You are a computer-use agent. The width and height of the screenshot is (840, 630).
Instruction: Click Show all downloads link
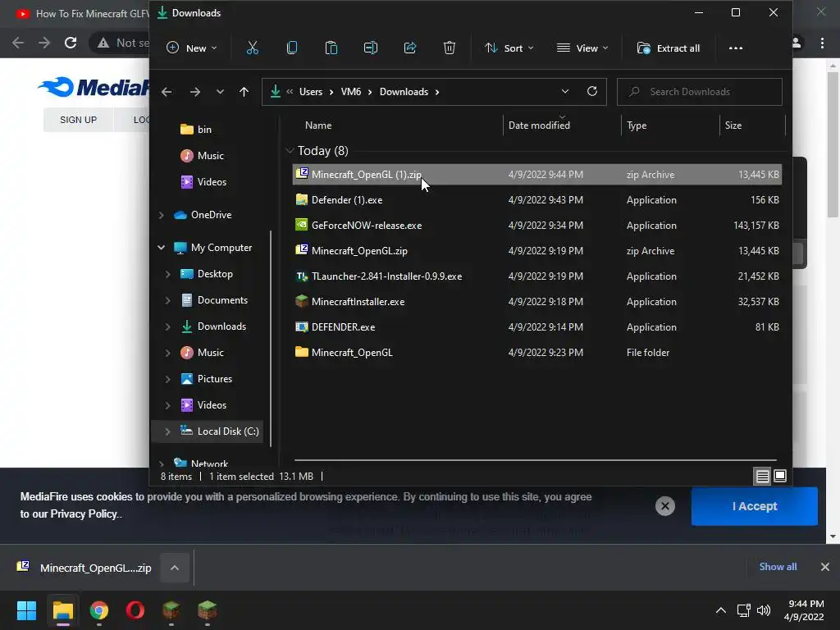[x=778, y=567]
